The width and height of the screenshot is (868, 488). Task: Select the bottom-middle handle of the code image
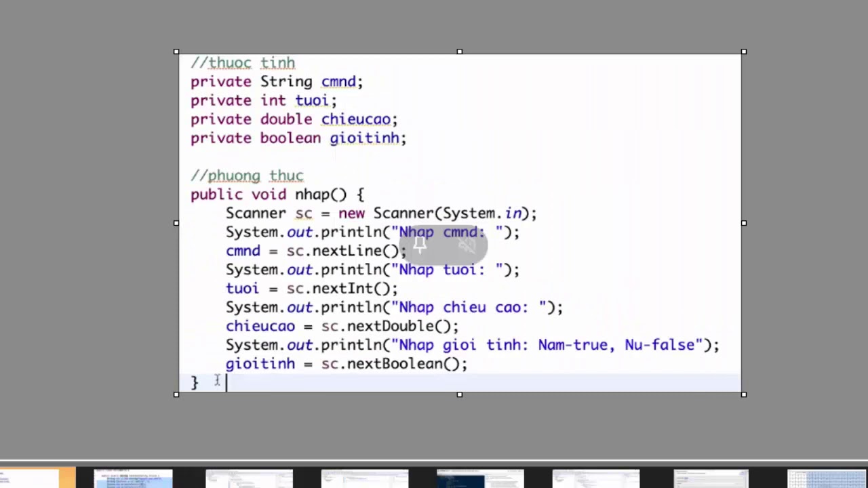[x=460, y=394]
